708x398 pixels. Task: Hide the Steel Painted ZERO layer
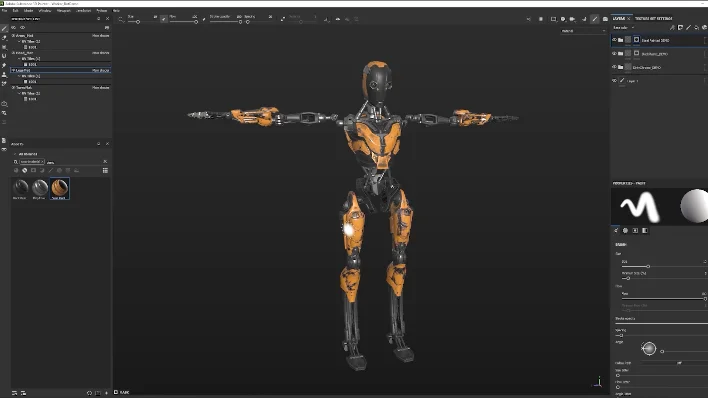point(614,40)
